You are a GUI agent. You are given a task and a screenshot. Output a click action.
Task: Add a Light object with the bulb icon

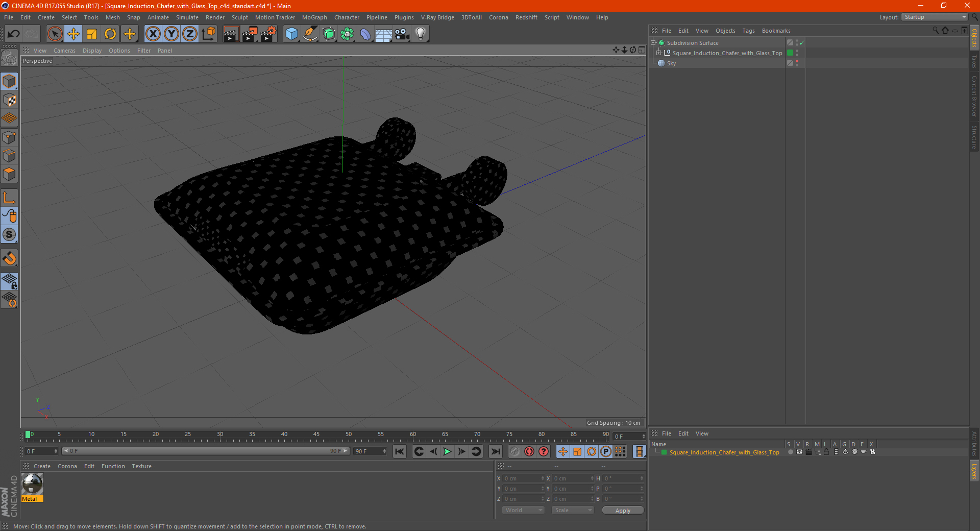[x=420, y=34]
